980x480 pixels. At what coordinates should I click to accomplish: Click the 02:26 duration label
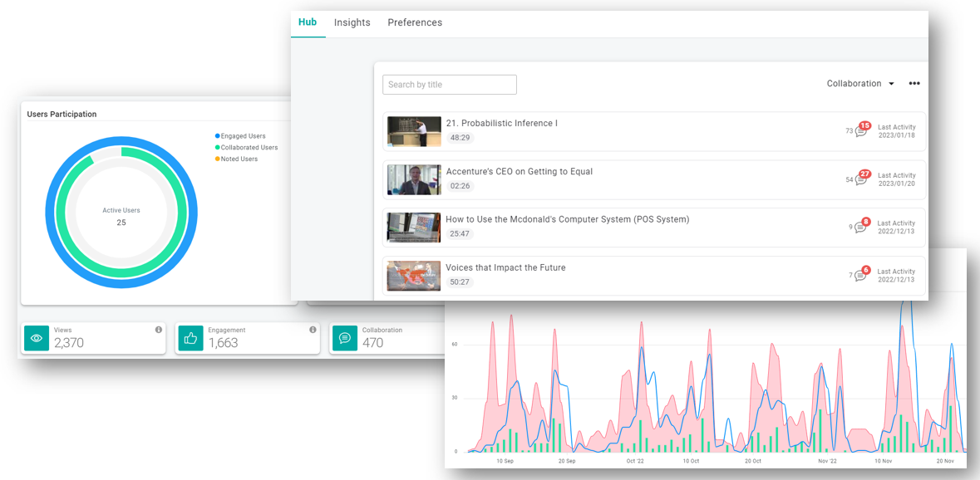click(460, 185)
